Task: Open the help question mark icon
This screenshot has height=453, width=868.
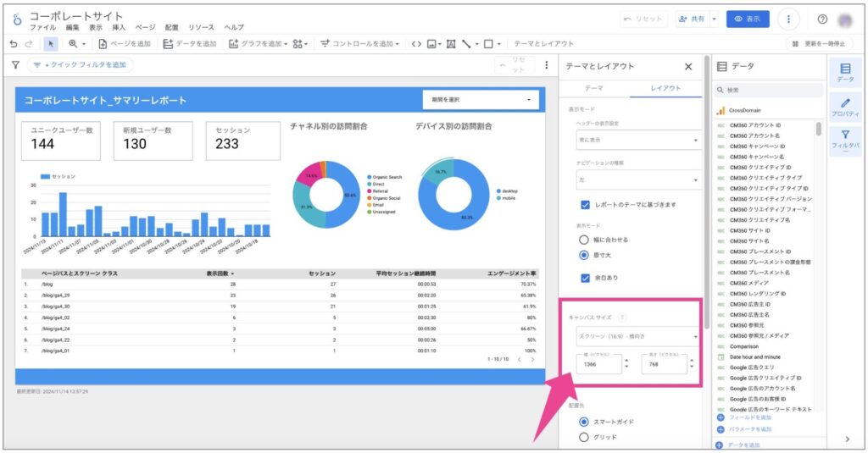Action: 822,19
